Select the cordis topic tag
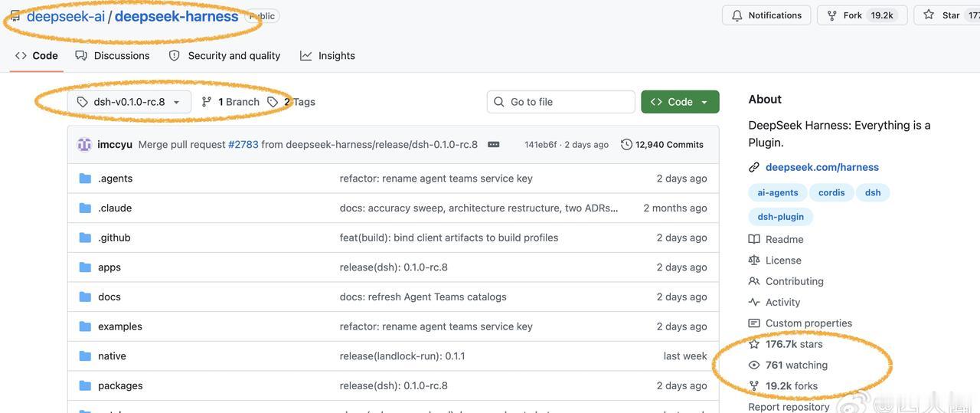 coord(831,192)
